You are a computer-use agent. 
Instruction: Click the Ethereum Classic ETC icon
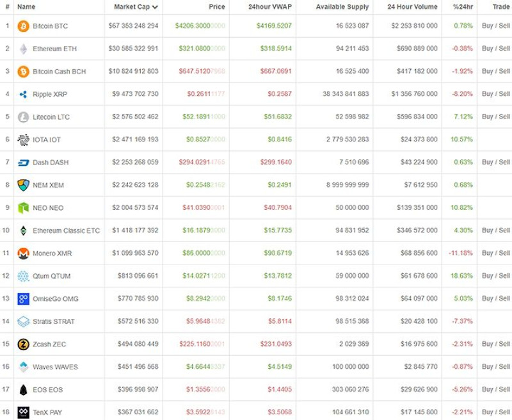point(23,230)
